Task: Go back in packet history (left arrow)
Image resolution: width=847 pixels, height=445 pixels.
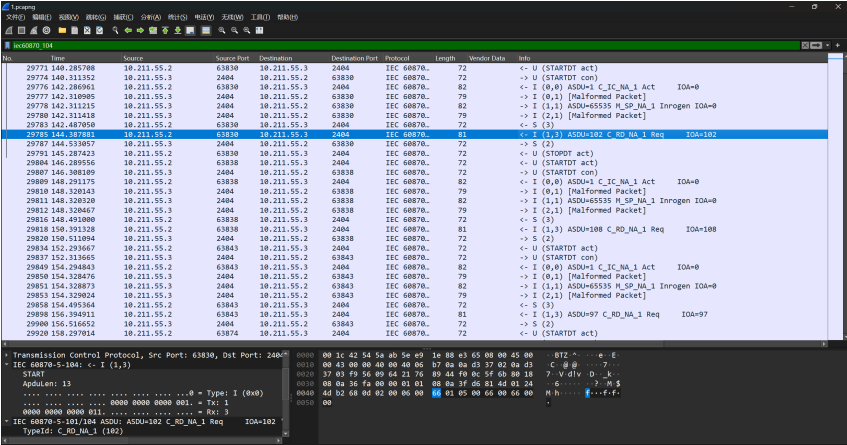Action: click(128, 30)
